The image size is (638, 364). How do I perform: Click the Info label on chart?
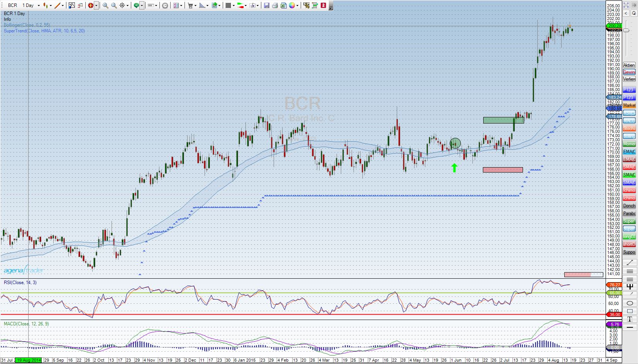pos(7,19)
